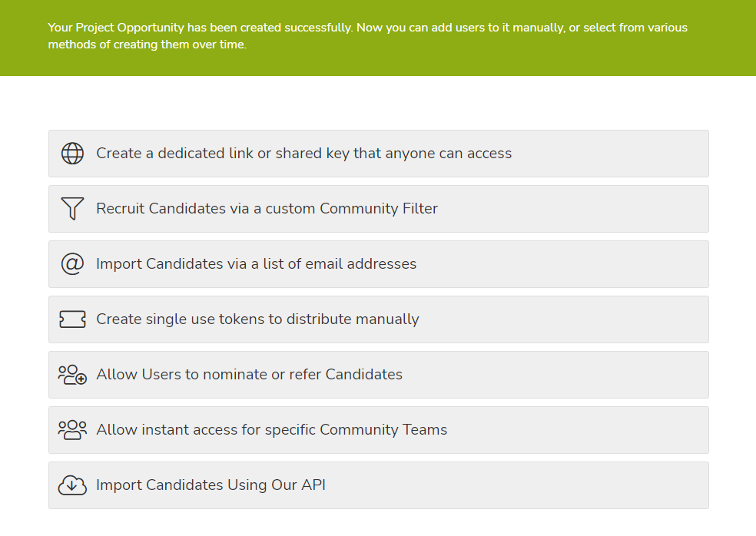Expand the single use tokens panel

click(379, 319)
